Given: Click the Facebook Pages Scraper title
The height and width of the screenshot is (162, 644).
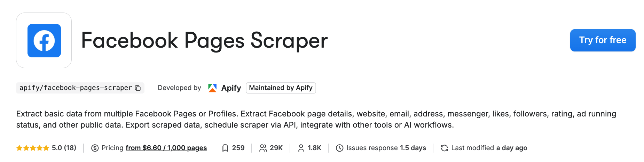Looking at the screenshot, I should [x=204, y=40].
